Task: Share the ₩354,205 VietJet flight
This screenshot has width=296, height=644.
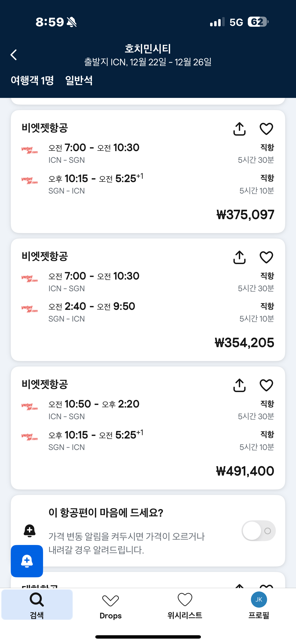Action: 239,257
